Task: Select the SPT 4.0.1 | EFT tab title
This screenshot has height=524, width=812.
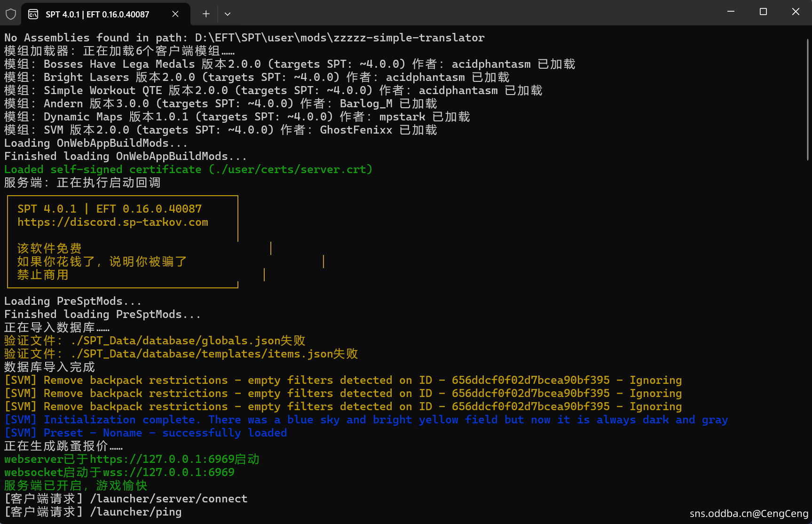Action: tap(97, 15)
